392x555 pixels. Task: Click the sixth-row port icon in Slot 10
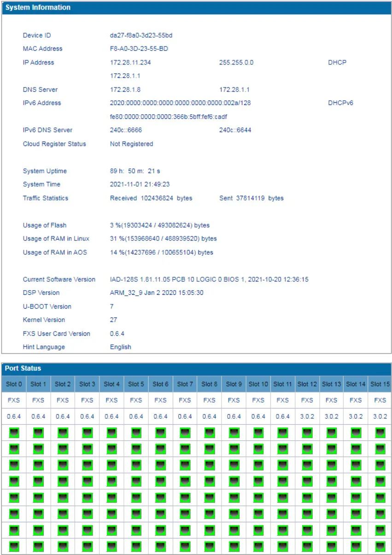click(258, 514)
